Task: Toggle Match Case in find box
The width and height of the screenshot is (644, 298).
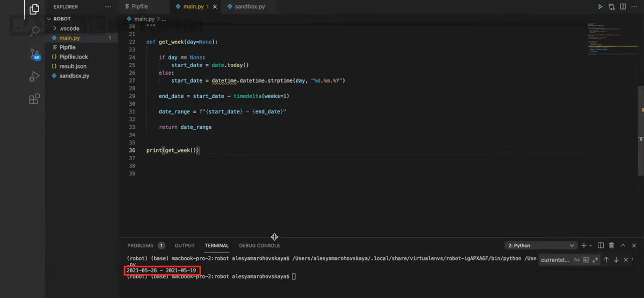Action: (577, 260)
